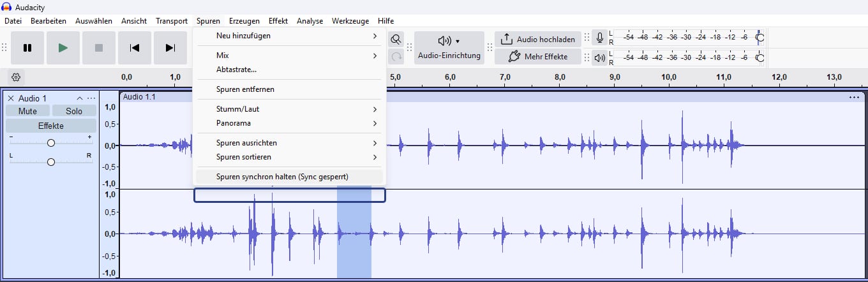The image size is (868, 282).
Task: Open the Werkzeuge menu
Action: [350, 21]
